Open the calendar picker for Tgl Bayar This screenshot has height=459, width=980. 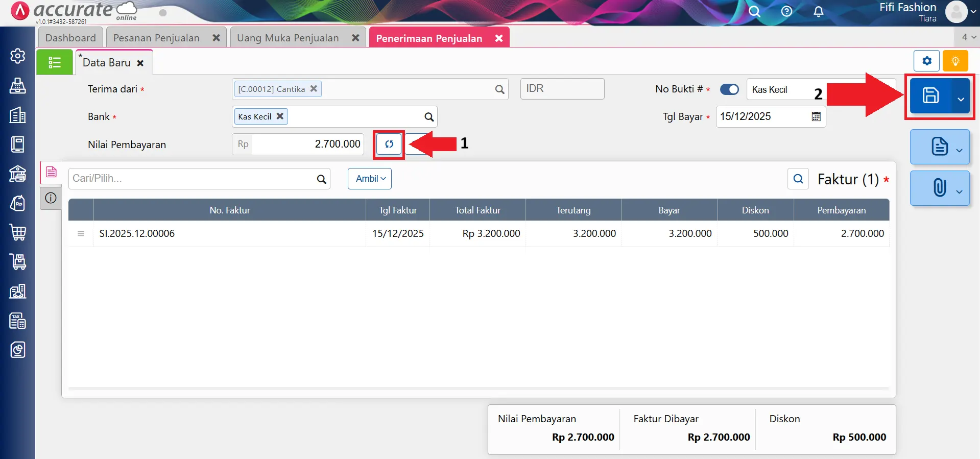pos(816,117)
